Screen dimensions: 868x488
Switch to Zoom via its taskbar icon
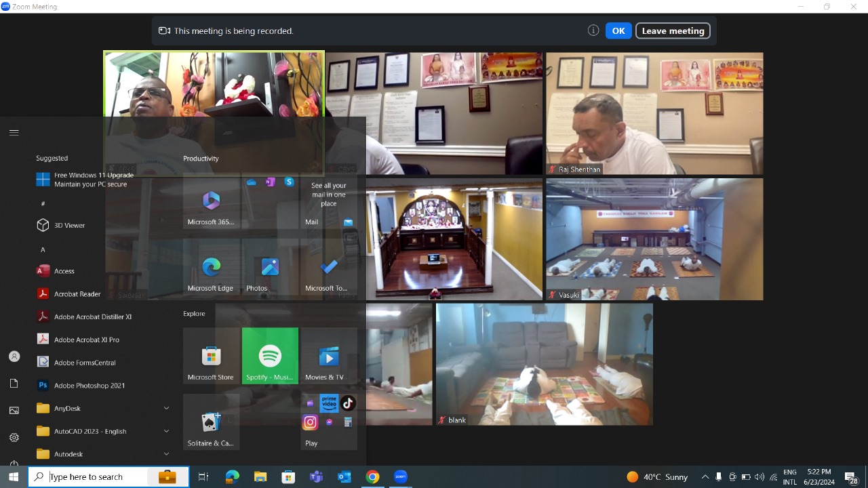(401, 477)
